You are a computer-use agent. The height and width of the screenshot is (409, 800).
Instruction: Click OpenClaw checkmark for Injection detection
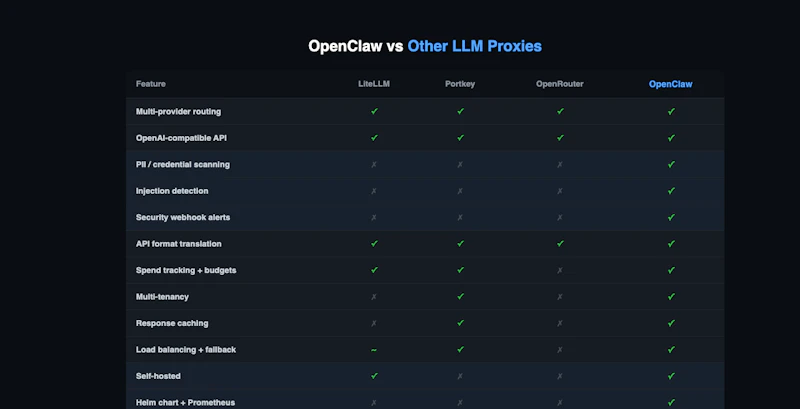tap(671, 191)
